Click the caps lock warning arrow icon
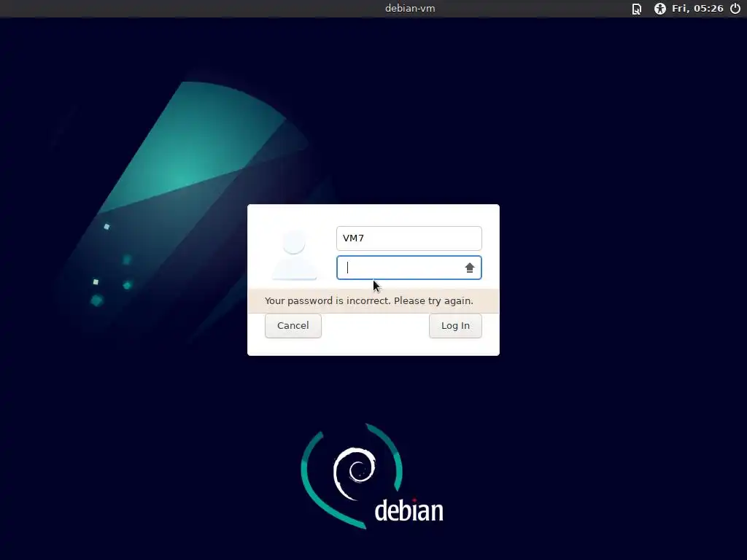 coord(470,268)
